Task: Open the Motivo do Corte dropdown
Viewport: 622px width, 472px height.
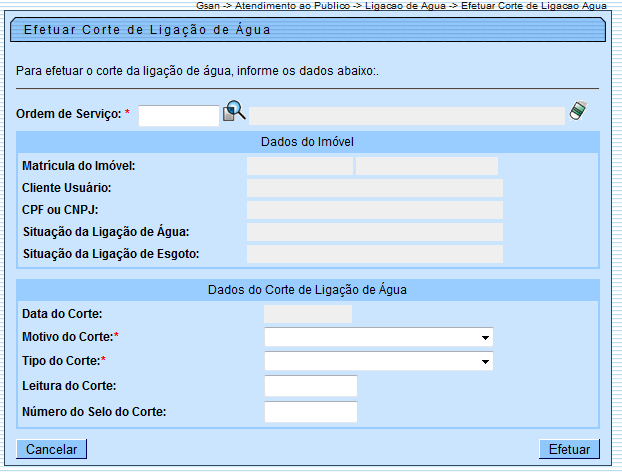Action: click(x=379, y=337)
